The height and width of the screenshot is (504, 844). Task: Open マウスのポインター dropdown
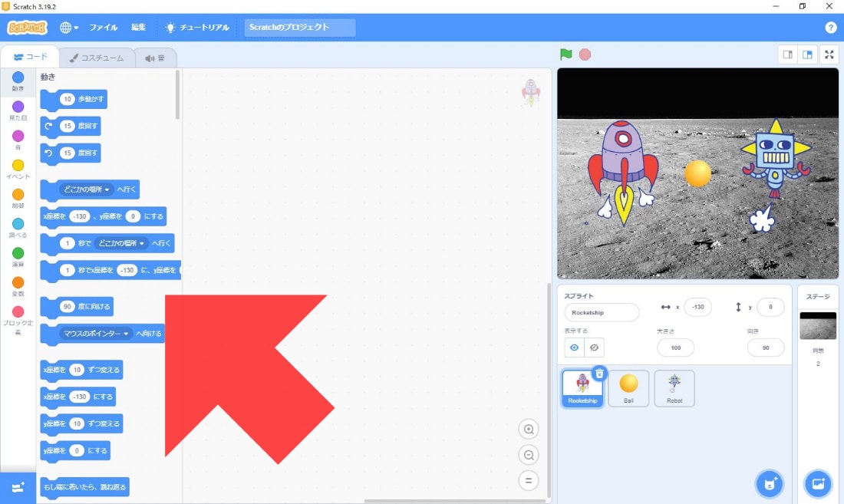(97, 334)
